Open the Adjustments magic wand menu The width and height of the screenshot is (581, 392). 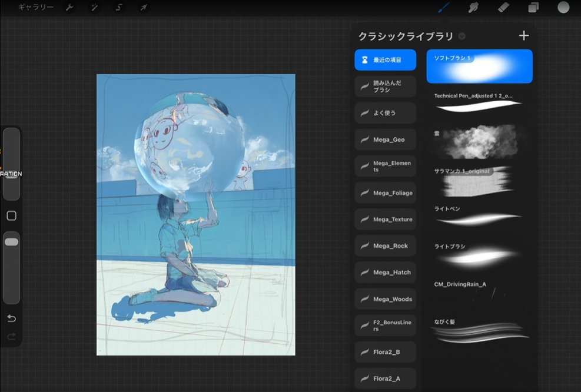[94, 8]
